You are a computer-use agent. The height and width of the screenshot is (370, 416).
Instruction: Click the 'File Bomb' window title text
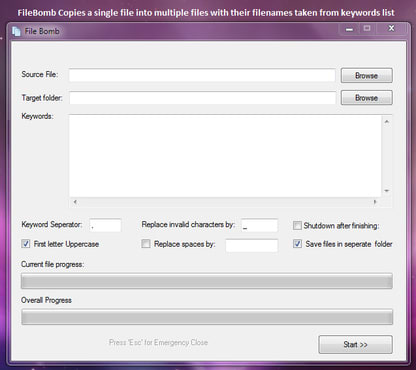point(42,31)
